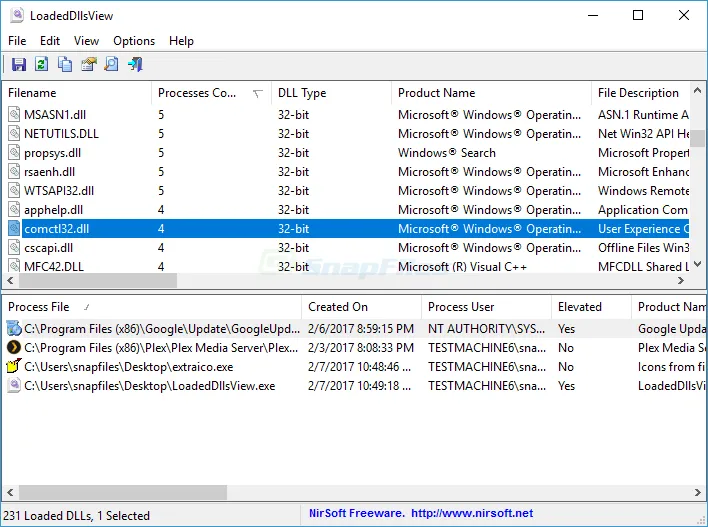
Task: Click the LoadedDllsView title bar app icon
Action: (x=17, y=15)
